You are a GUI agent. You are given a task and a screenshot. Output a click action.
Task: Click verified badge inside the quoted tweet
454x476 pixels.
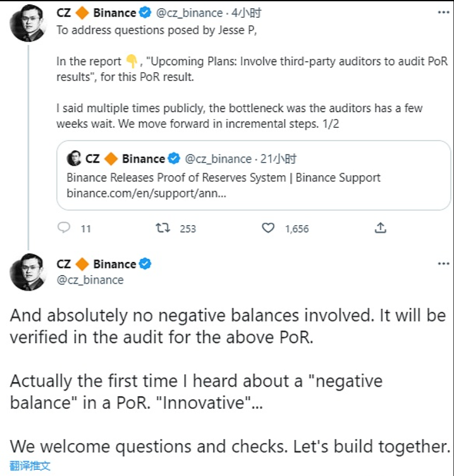pos(174,158)
